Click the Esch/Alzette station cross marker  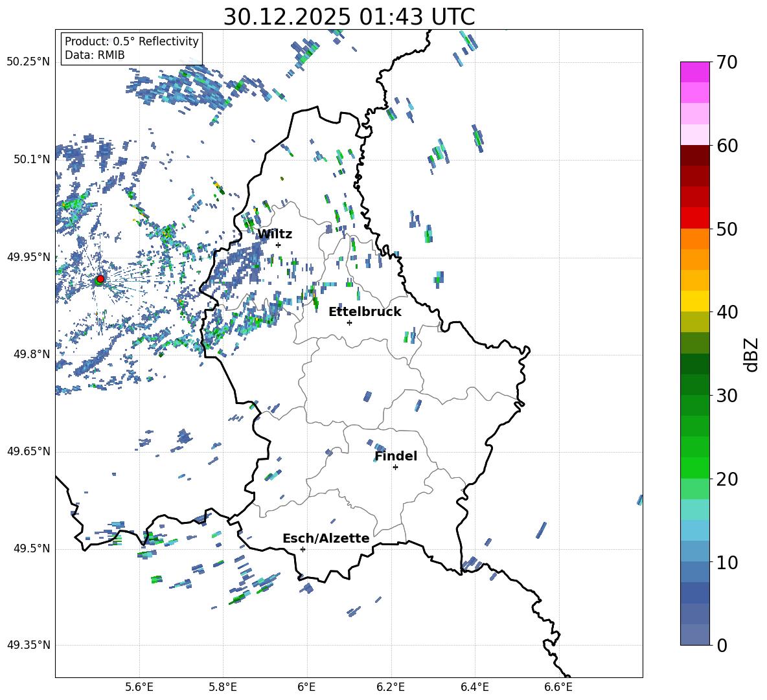point(303,549)
